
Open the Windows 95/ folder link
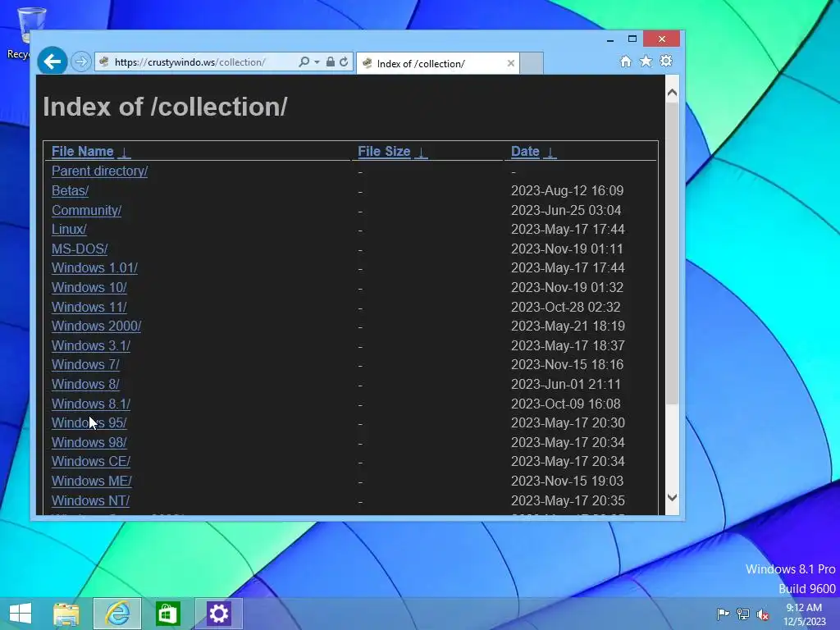click(89, 422)
